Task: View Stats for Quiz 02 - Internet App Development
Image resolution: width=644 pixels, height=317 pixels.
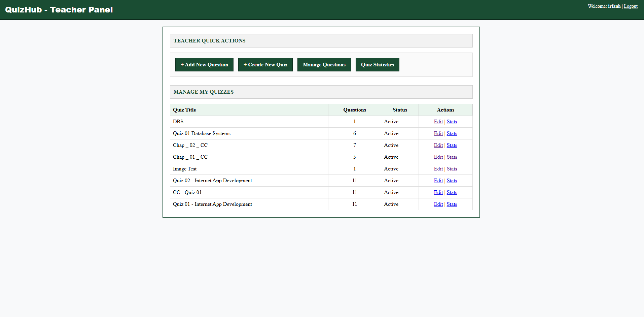Action: click(x=452, y=181)
